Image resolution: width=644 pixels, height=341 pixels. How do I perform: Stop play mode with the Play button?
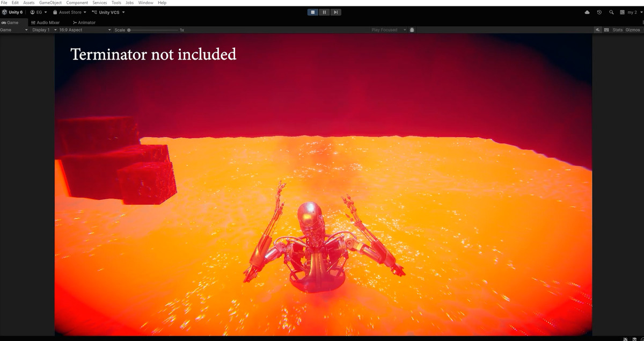click(x=313, y=12)
